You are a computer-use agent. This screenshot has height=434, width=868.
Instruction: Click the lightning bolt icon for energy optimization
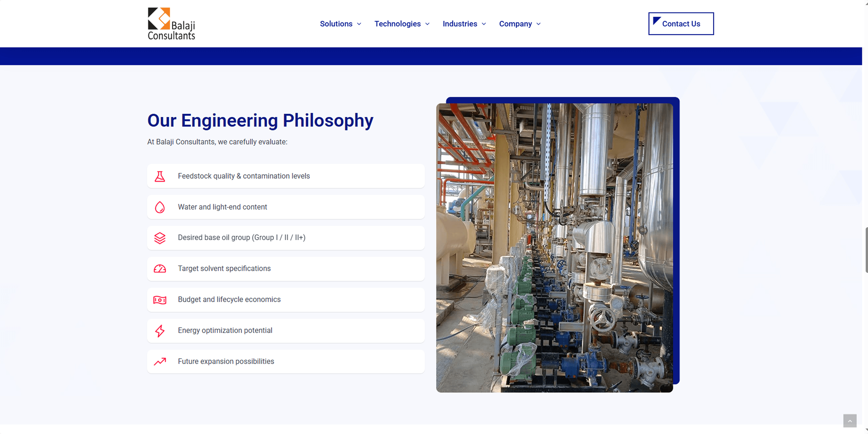tap(160, 331)
